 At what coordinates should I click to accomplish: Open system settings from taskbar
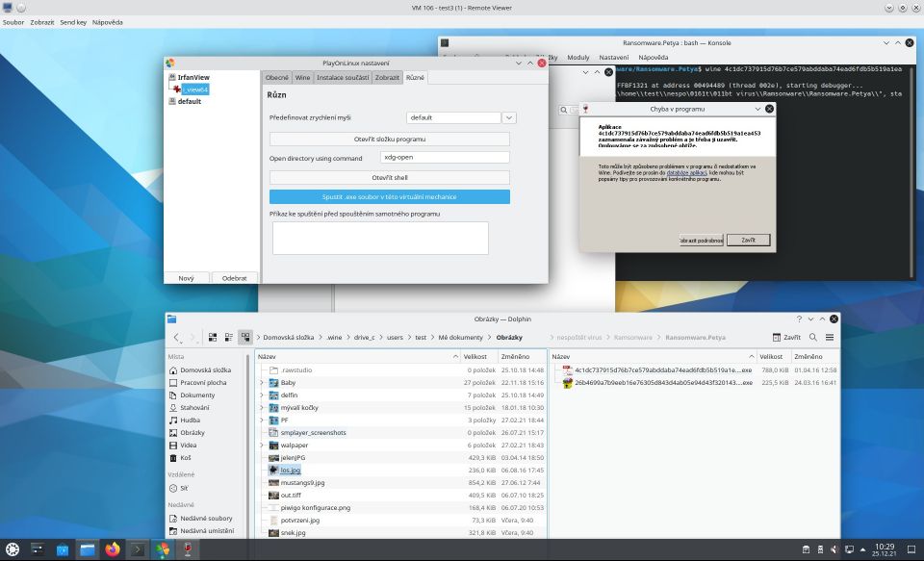point(38,549)
